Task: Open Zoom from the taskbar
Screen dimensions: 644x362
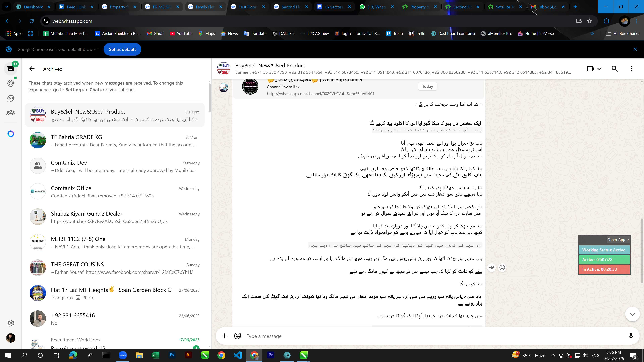Action: (122, 355)
